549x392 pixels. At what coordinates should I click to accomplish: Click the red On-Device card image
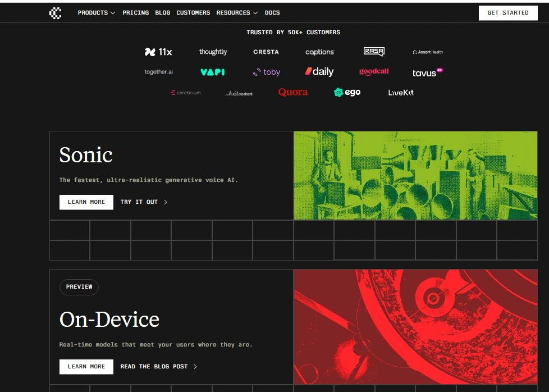tap(415, 327)
